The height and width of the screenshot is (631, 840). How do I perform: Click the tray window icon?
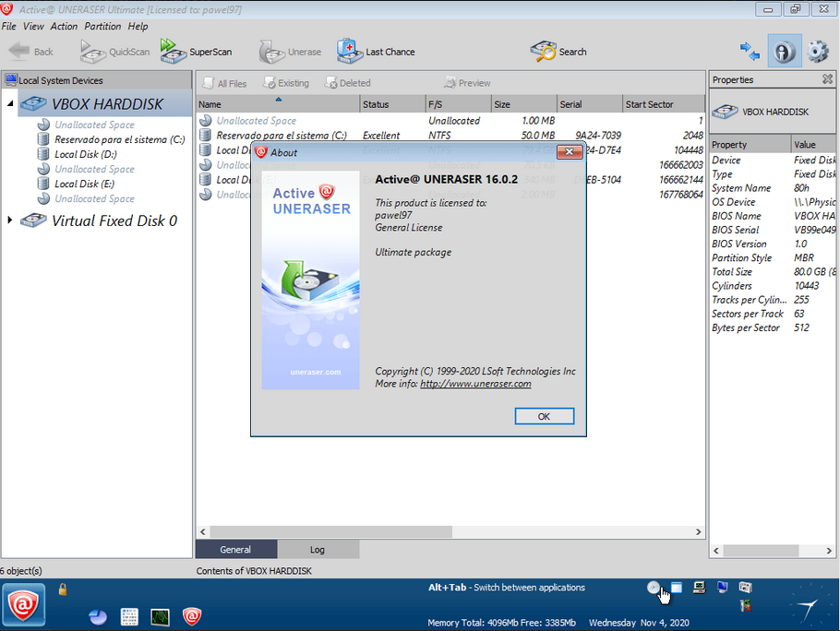pos(677,587)
